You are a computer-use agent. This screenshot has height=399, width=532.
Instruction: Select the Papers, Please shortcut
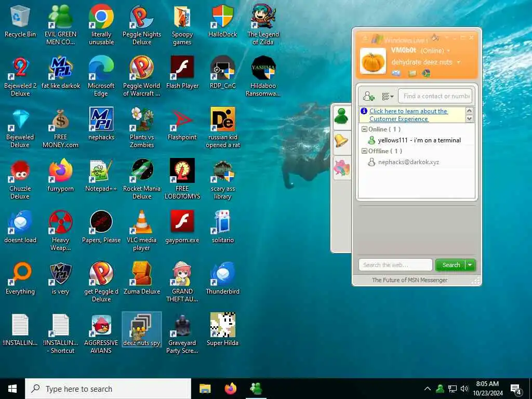pos(101,228)
